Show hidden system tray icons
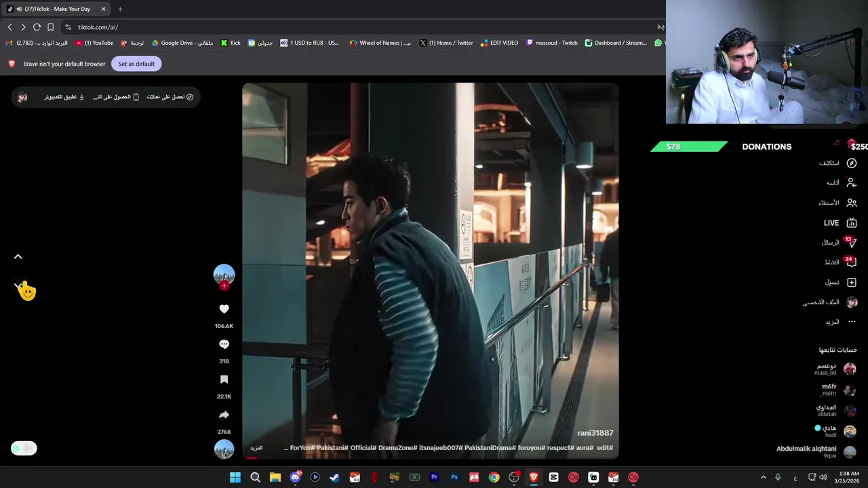Viewport: 868px width, 488px height. pyautogui.click(x=763, y=477)
